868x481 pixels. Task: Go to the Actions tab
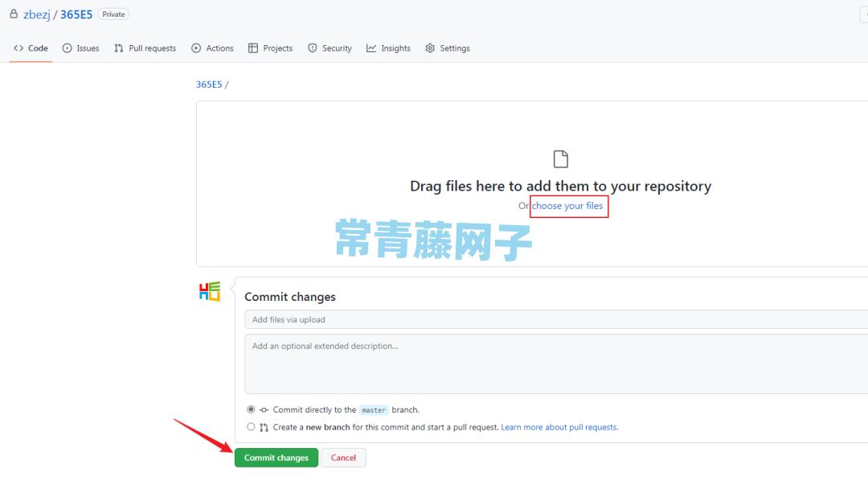click(x=212, y=48)
